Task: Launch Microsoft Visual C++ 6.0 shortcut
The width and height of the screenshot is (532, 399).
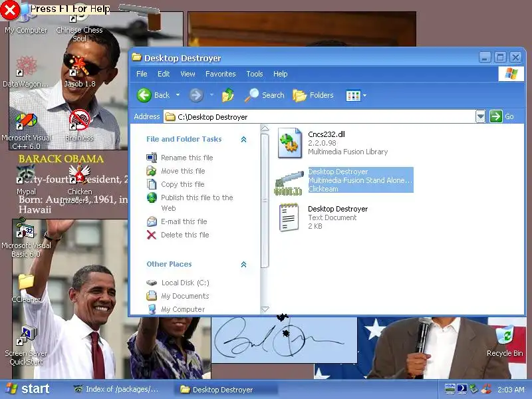Action: tap(26, 130)
